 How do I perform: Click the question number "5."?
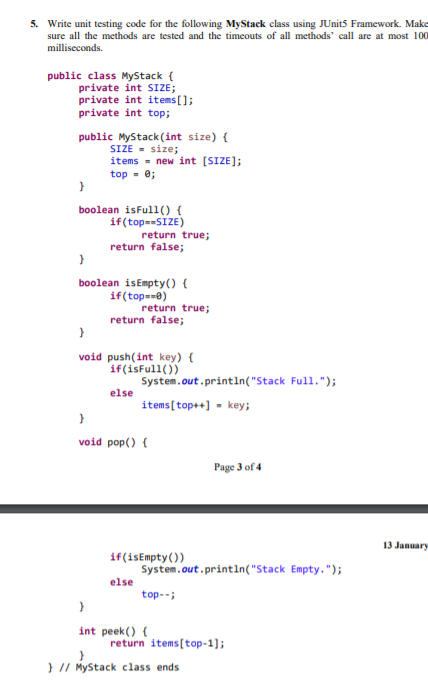(34, 24)
